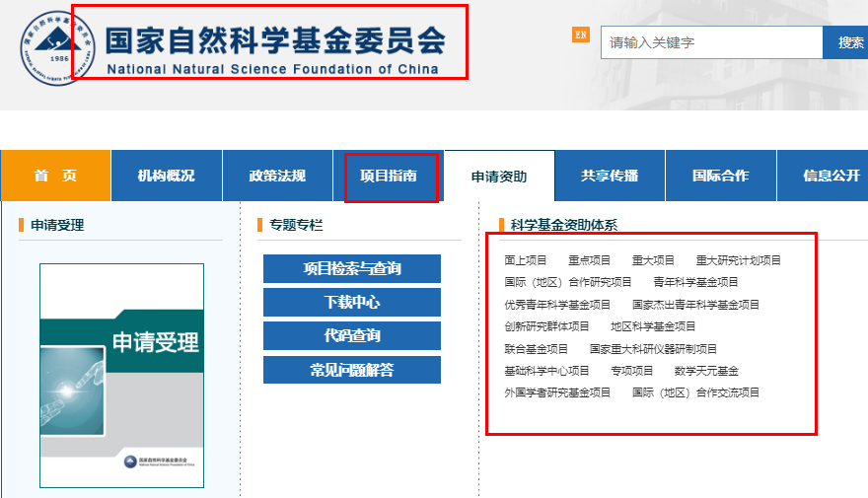Click the 申请受理 section heading
Screen dimensions: 868x498
(x=57, y=225)
